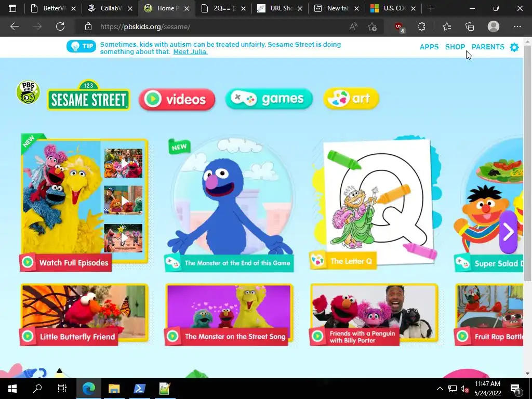This screenshot has width=532, height=399.
Task: Open the games section
Action: point(269,99)
